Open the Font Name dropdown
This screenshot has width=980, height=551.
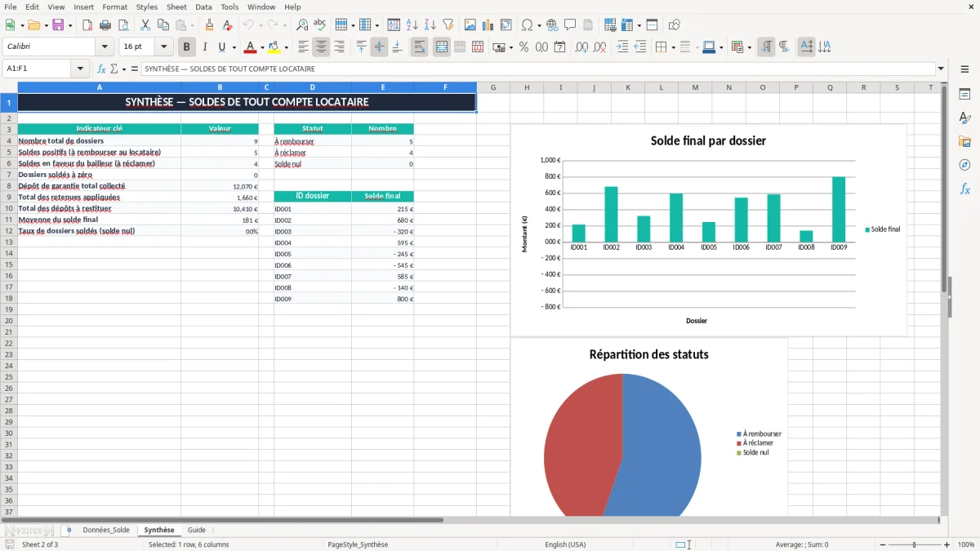pos(105,47)
